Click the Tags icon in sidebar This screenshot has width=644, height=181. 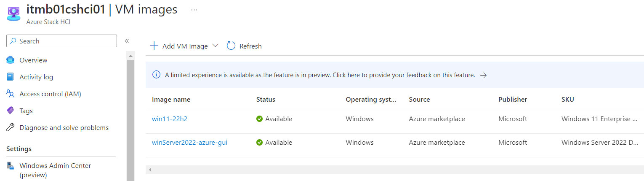coord(11,111)
